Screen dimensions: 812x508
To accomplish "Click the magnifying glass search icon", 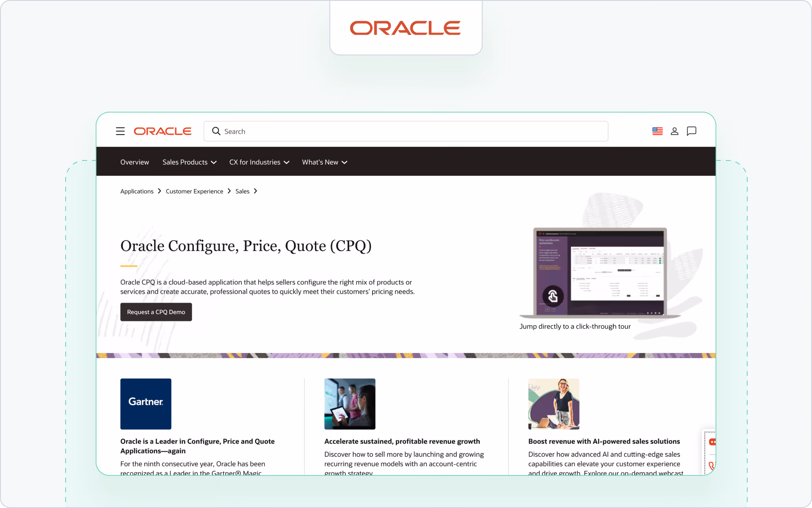I will coord(216,131).
